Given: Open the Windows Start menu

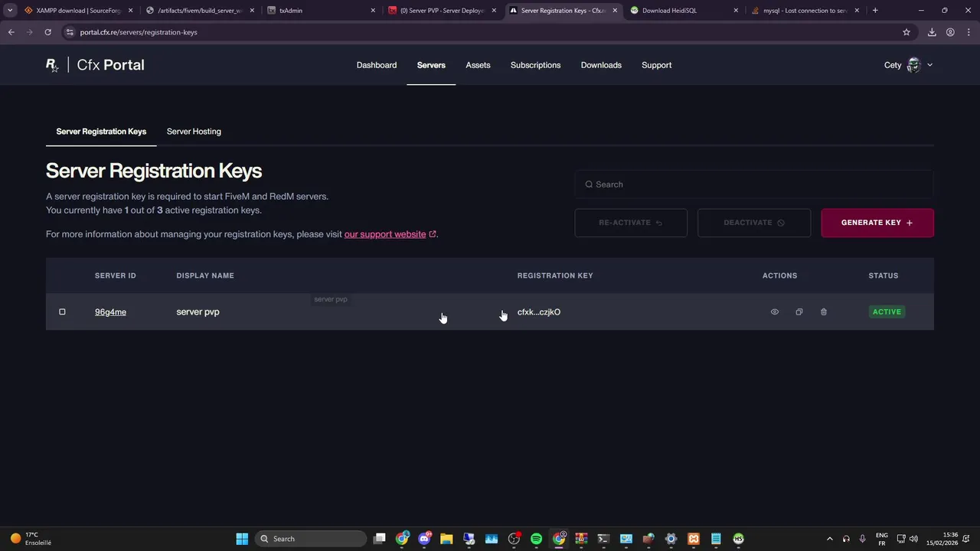Looking at the screenshot, I should tap(242, 539).
